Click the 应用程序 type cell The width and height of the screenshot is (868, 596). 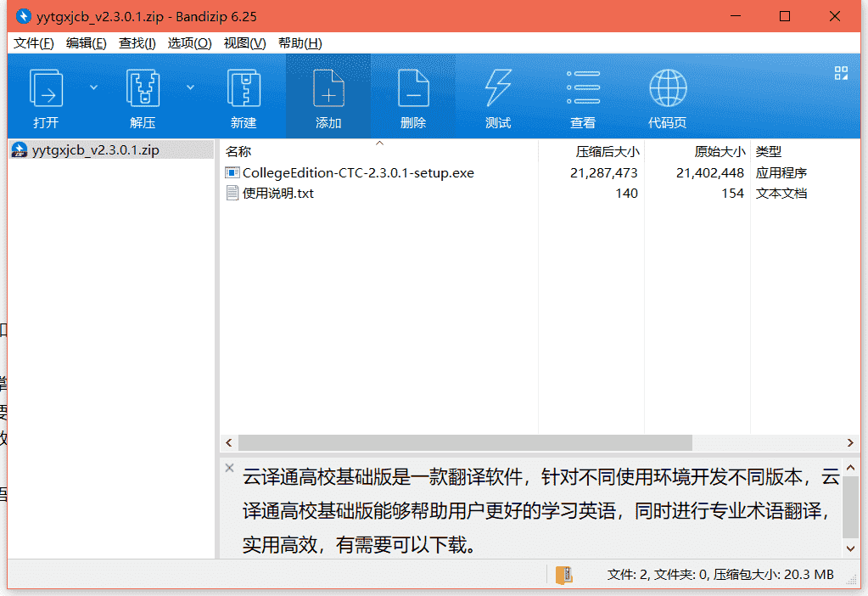781,173
